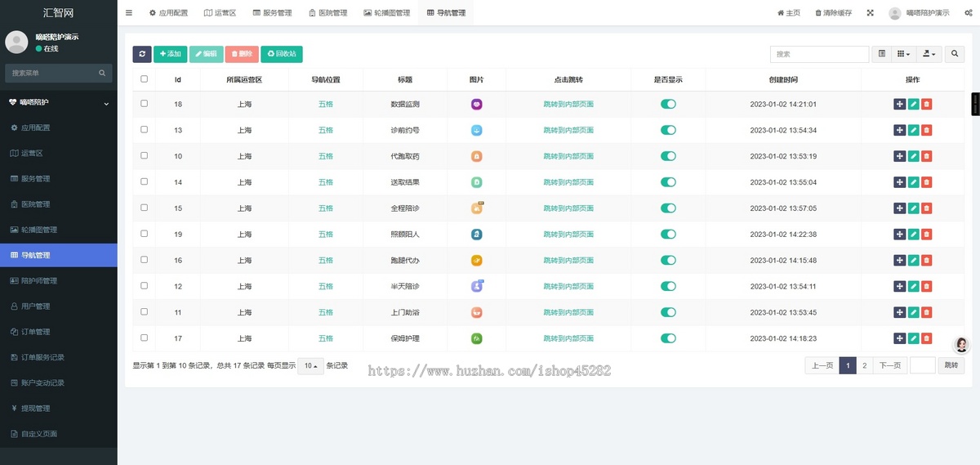
Task: Click the drag-move icon for row 12
Action: click(x=899, y=286)
